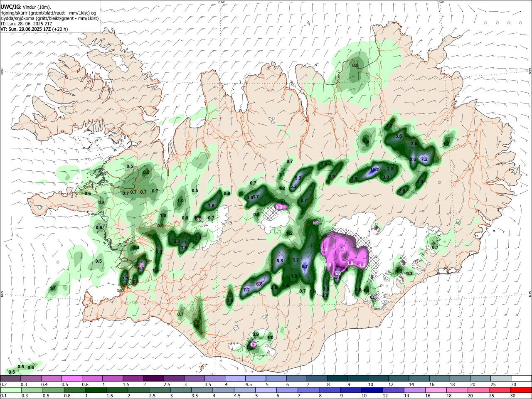The height and width of the screenshot is (399, 532).
Task: Click the bright pink 0.5–0.8 snow legend swatch
Action: (71, 379)
